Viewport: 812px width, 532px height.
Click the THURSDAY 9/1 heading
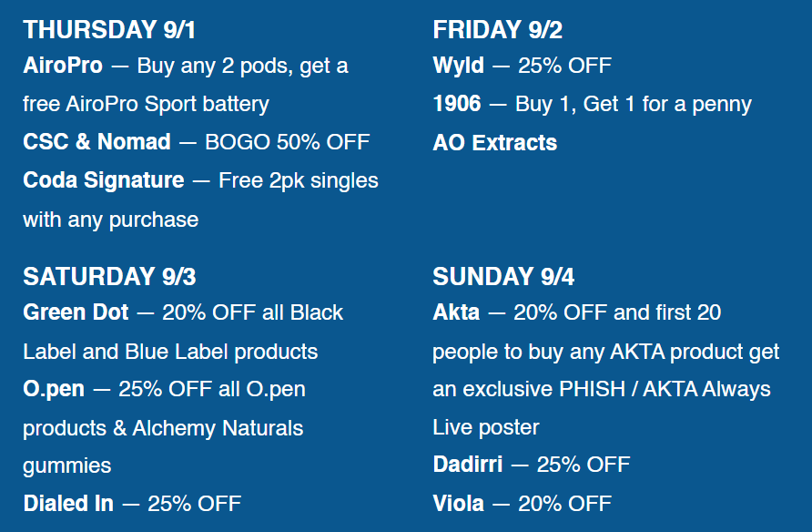point(109,29)
